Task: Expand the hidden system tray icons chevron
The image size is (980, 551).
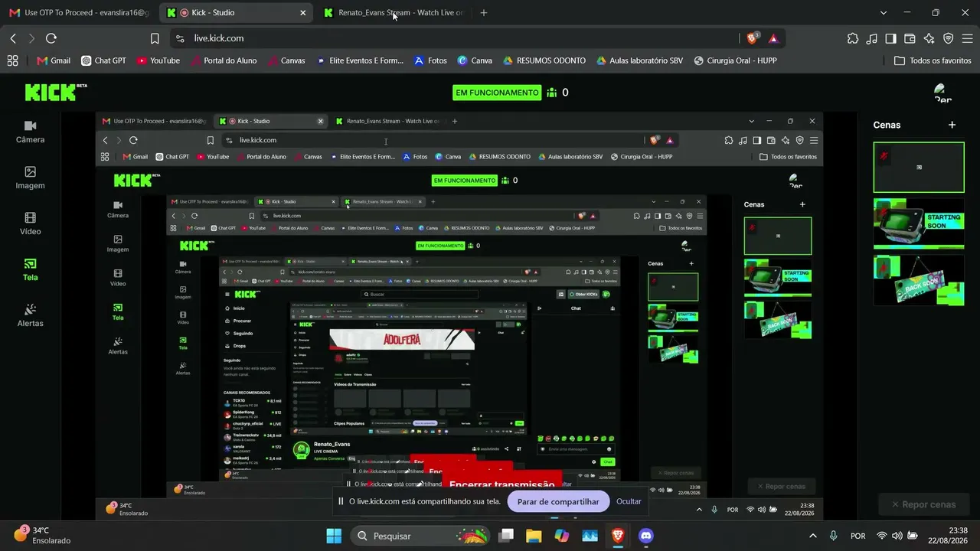Action: (x=812, y=536)
